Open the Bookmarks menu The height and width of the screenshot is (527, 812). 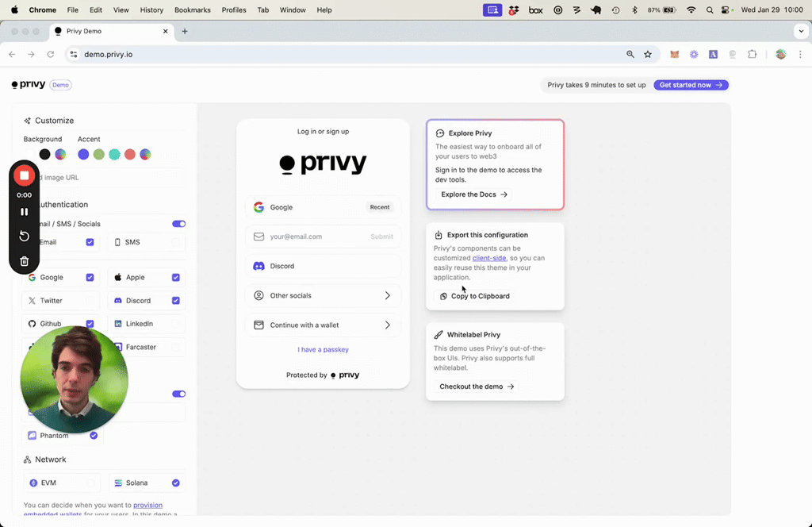click(x=192, y=10)
